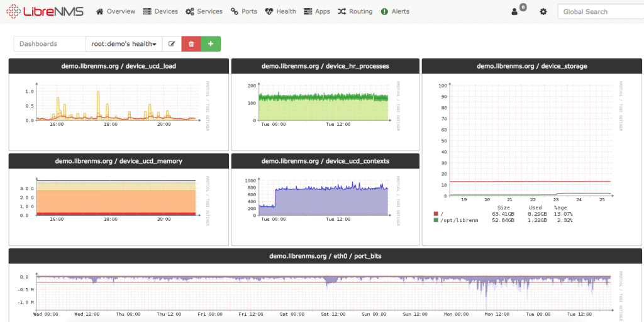Click the 52.84GB size value
This screenshot has height=322, width=644.
503,221
